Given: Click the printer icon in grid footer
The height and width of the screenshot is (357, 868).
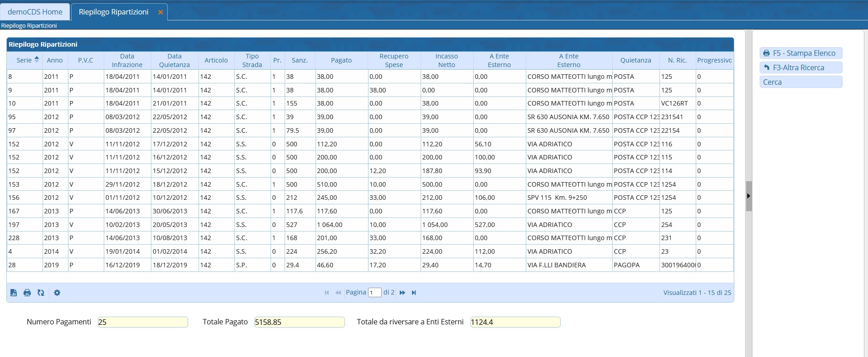Looking at the screenshot, I should click(27, 293).
